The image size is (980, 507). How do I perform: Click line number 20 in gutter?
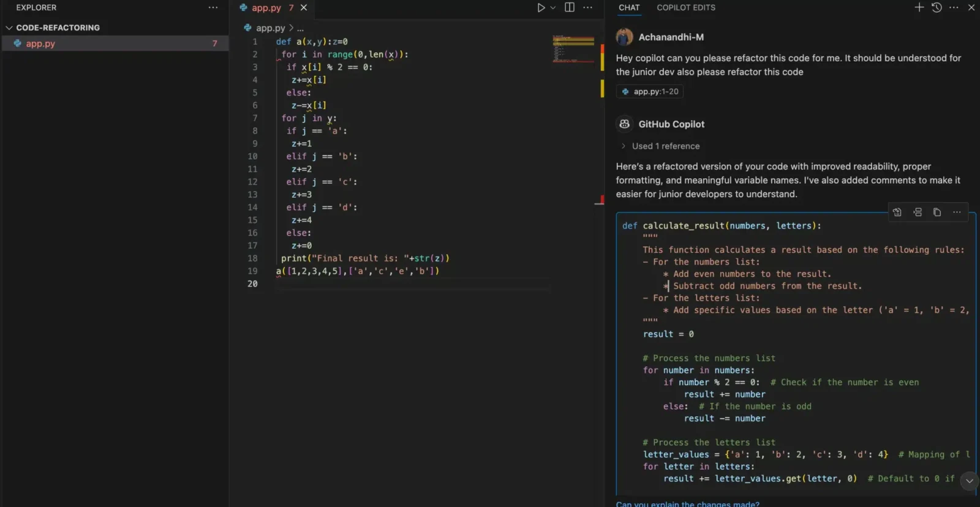[x=252, y=284]
